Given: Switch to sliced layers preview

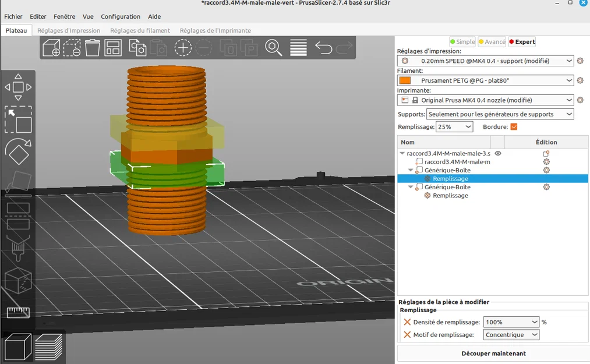Looking at the screenshot, I should coord(48,347).
